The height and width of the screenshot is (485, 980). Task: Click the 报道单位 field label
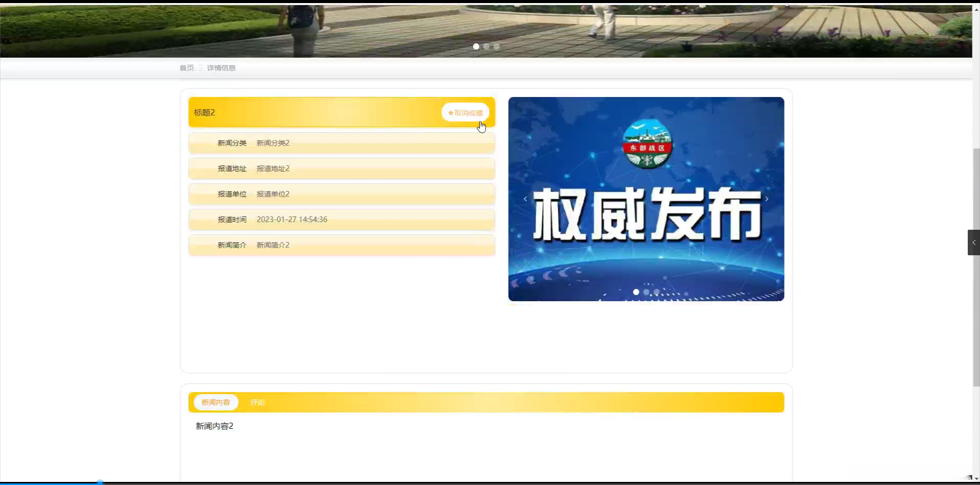point(232,194)
